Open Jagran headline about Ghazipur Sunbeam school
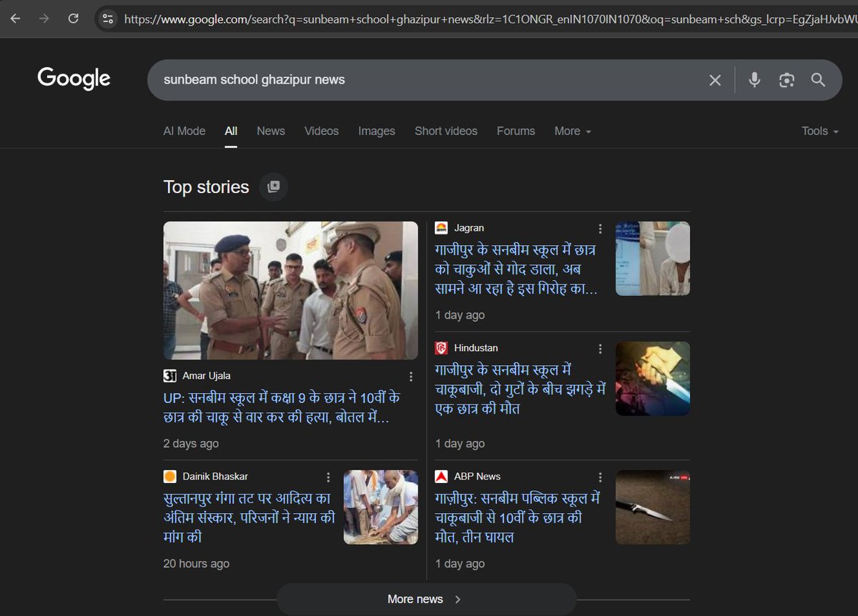 (x=516, y=269)
